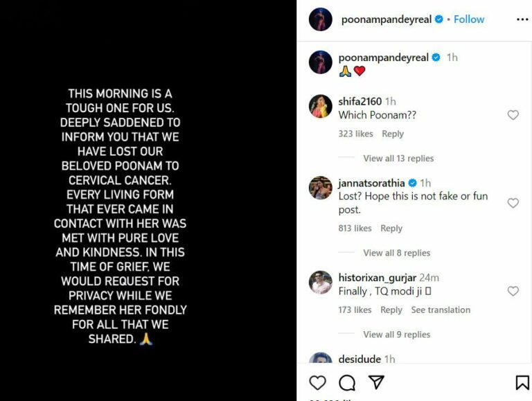Like shifa2160's comment 'Which Poonam??'
Viewport: 532px width, 401px height.
tap(513, 115)
